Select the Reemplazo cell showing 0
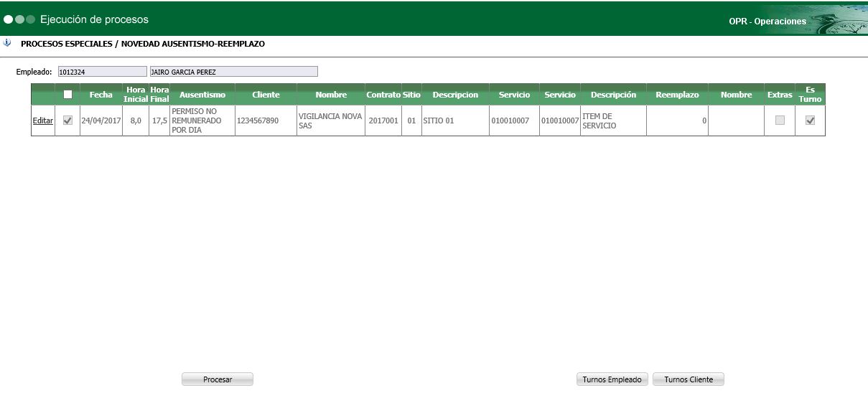This screenshot has height=411, width=868. coord(677,121)
